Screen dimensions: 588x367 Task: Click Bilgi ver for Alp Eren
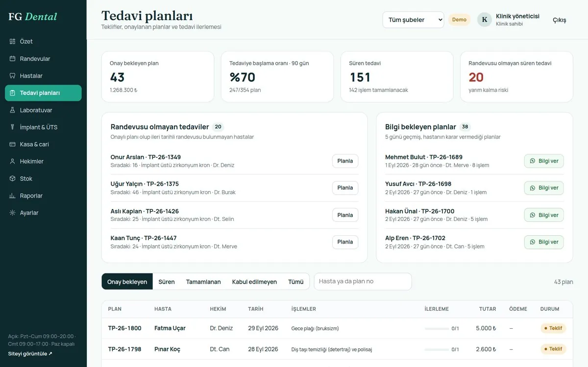coord(544,242)
